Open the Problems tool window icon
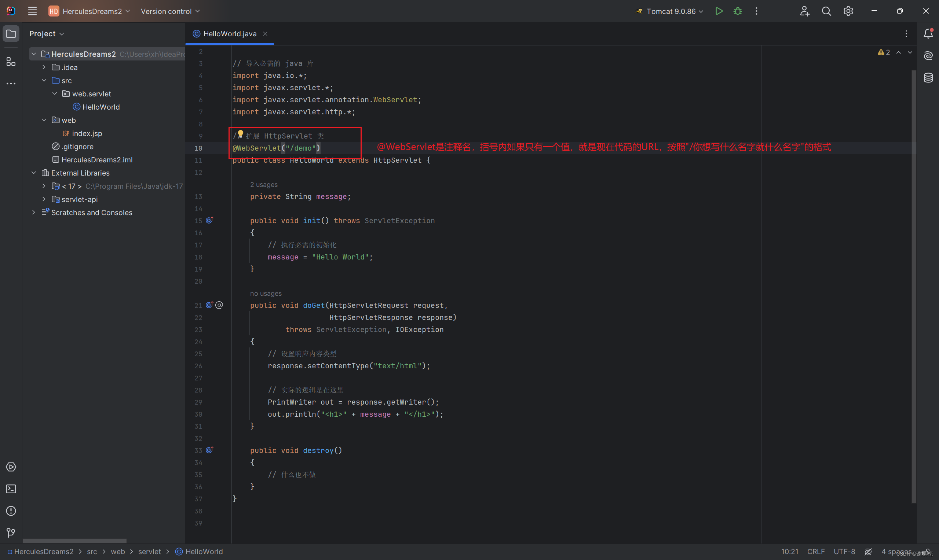This screenshot has height=560, width=939. [x=11, y=511]
